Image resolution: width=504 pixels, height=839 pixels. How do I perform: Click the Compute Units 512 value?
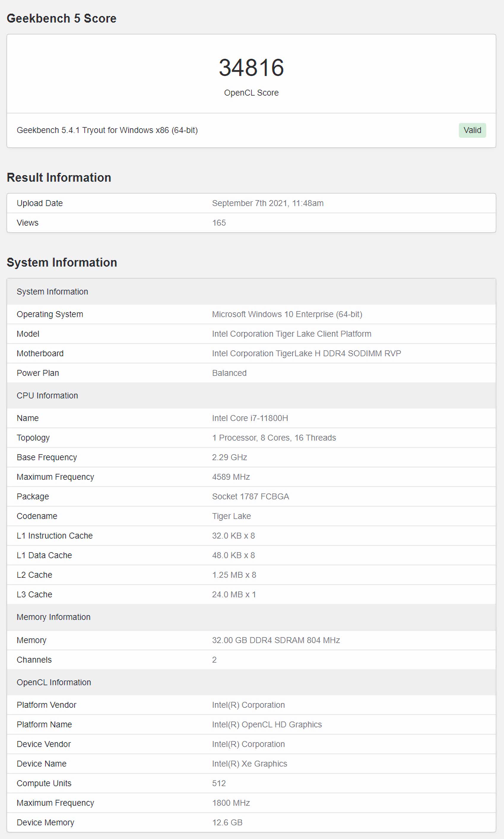(219, 783)
